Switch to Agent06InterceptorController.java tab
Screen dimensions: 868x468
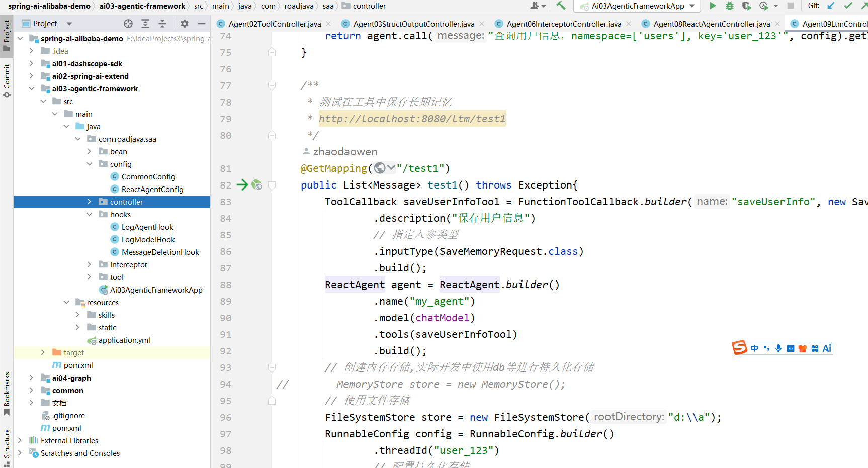click(564, 24)
